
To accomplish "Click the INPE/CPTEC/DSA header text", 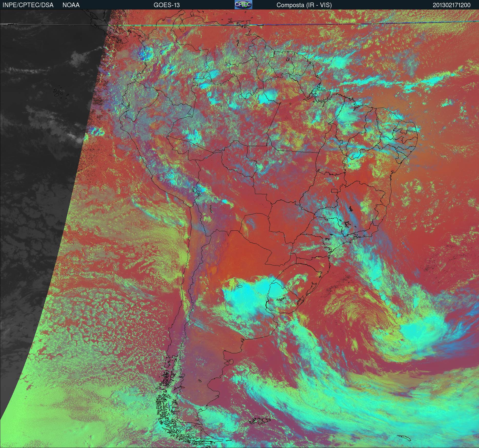I will [x=28, y=5].
